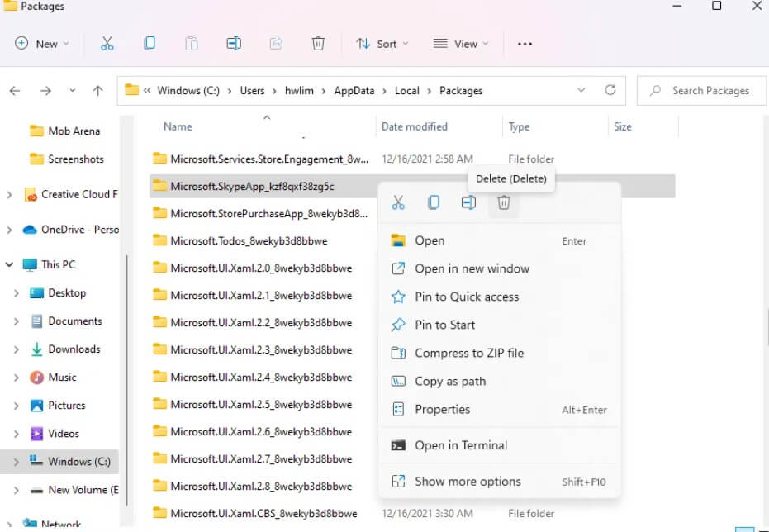Click the search magnifier icon
Image resolution: width=769 pixels, height=532 pixels.
pyautogui.click(x=655, y=91)
